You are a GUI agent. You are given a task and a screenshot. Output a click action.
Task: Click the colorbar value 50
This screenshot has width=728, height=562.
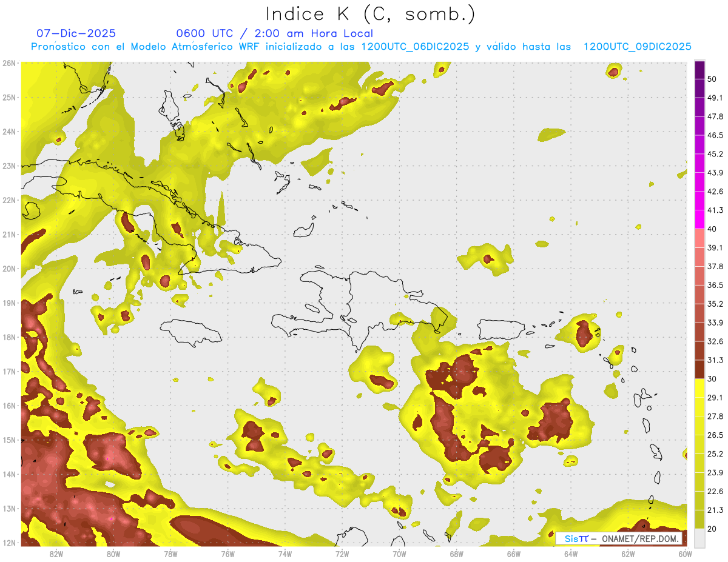[712, 79]
